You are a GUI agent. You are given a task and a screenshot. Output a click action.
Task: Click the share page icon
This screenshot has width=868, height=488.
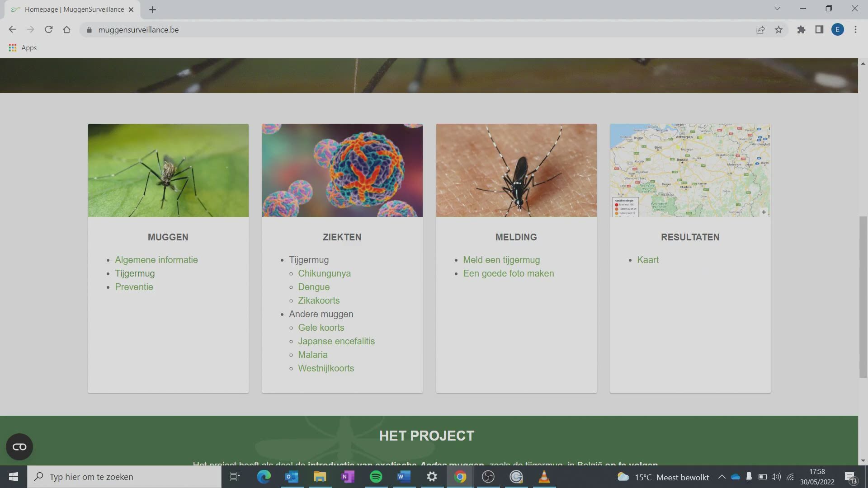(x=760, y=30)
